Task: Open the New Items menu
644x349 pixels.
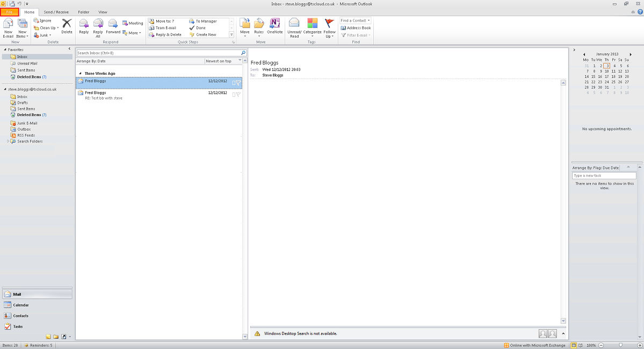Action: click(x=22, y=28)
